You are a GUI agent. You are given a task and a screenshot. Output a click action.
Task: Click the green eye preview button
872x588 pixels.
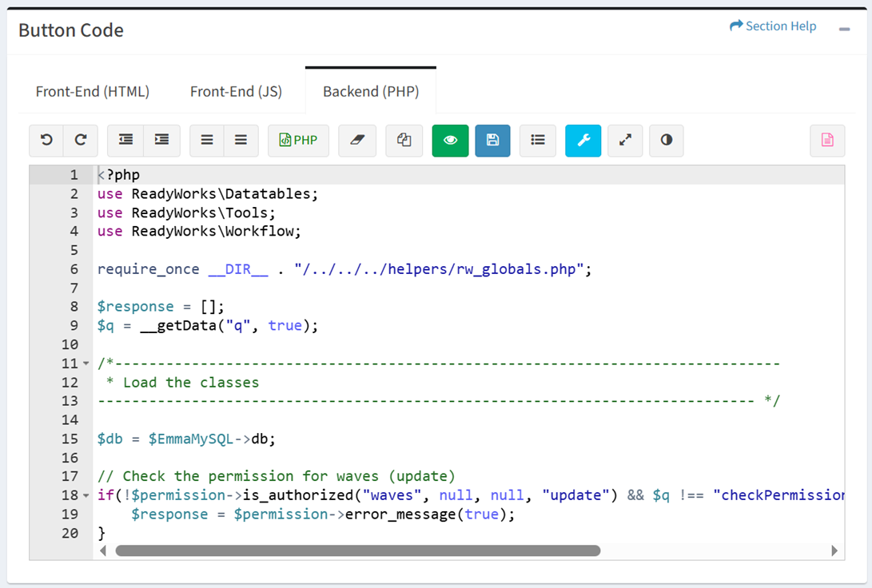click(451, 140)
